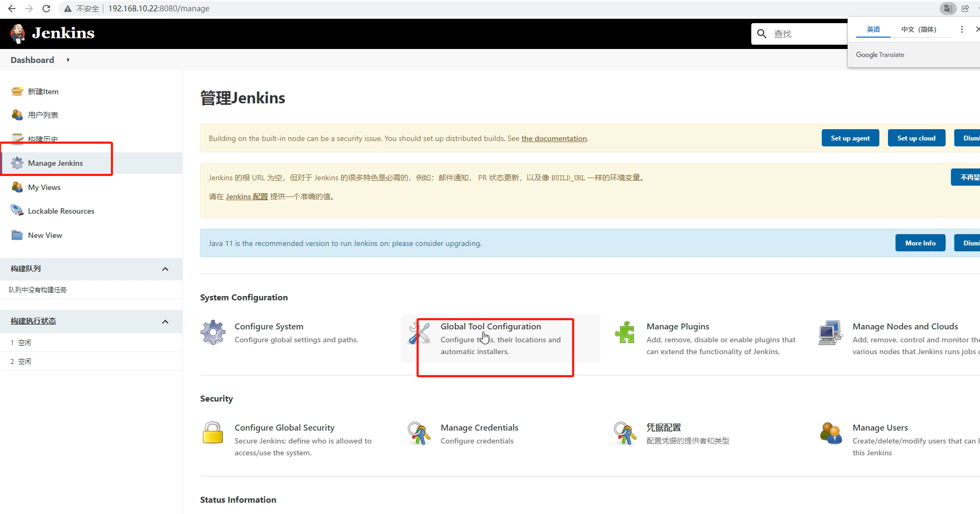
Task: Click the Manage Jenkins gear icon in sidebar
Action: [x=17, y=163]
